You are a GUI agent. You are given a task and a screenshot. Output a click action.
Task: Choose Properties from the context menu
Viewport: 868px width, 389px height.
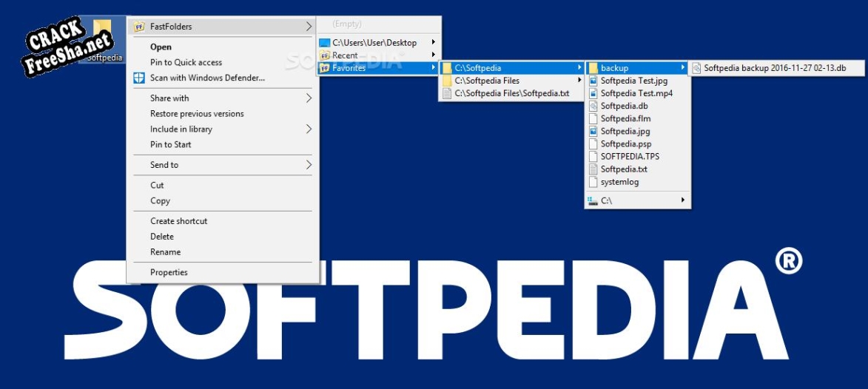(169, 272)
